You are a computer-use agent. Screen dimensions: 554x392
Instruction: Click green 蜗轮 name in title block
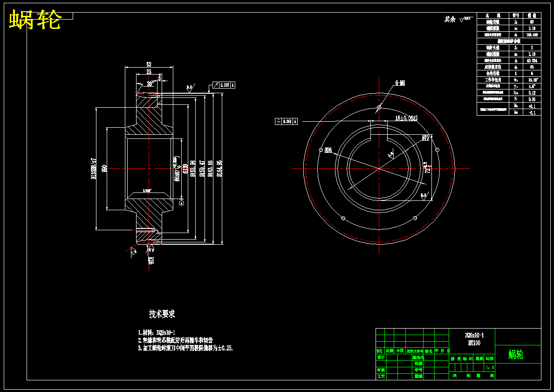(x=516, y=354)
